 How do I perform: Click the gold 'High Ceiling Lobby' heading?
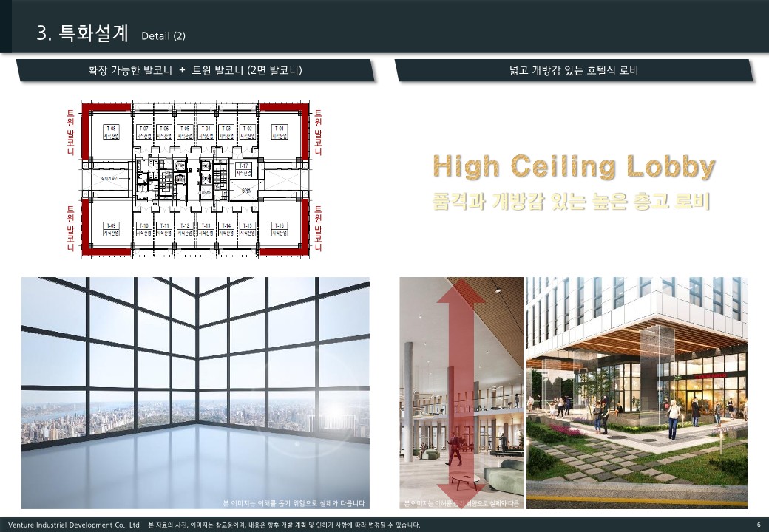coord(574,167)
